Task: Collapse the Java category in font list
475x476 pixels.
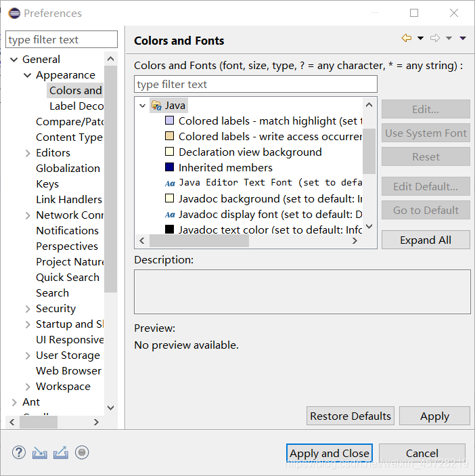Action: point(142,106)
